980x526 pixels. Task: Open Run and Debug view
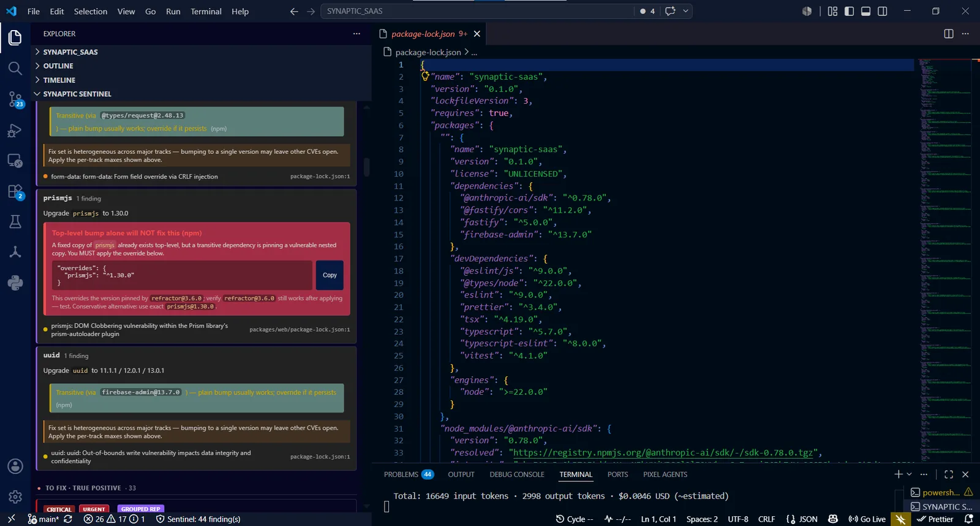pyautogui.click(x=15, y=130)
